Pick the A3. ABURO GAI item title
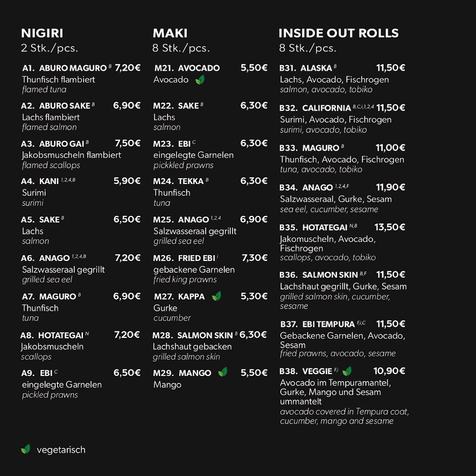Image resolution: width=476 pixels, height=476 pixels. pyautogui.click(x=53, y=144)
